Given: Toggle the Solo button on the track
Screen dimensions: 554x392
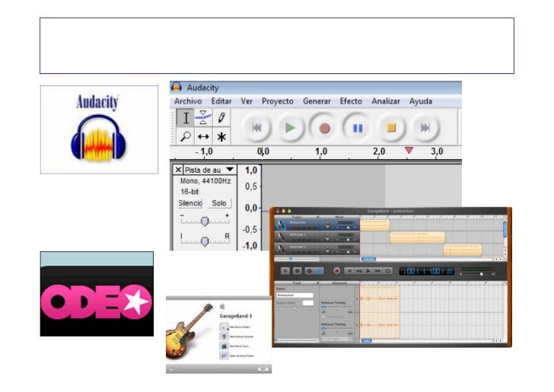Looking at the screenshot, I should pyautogui.click(x=219, y=203).
